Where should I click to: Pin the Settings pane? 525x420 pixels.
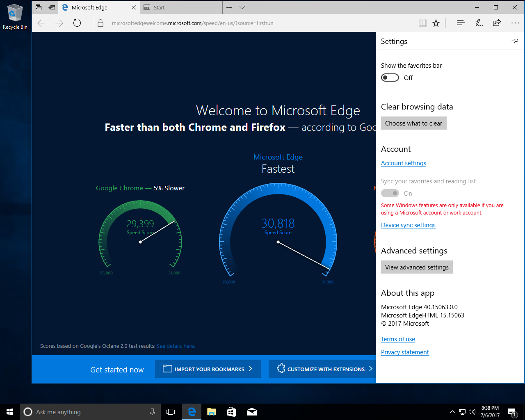(x=515, y=41)
